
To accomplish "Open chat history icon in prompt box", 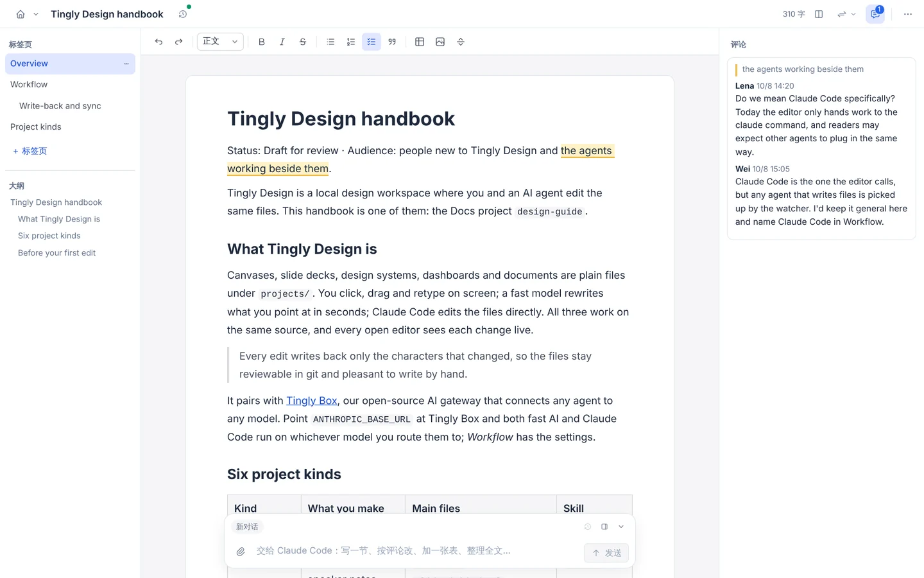I will pos(588,527).
